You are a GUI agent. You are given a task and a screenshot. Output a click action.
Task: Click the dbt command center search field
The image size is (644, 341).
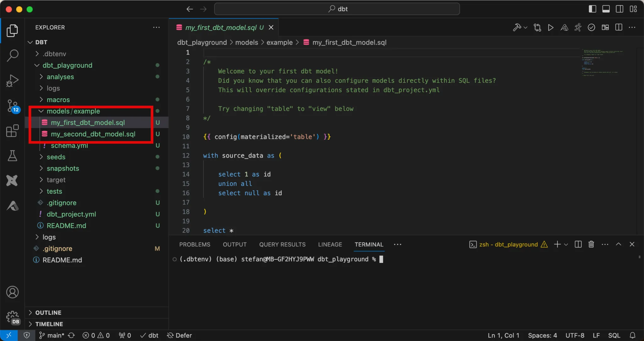337,9
